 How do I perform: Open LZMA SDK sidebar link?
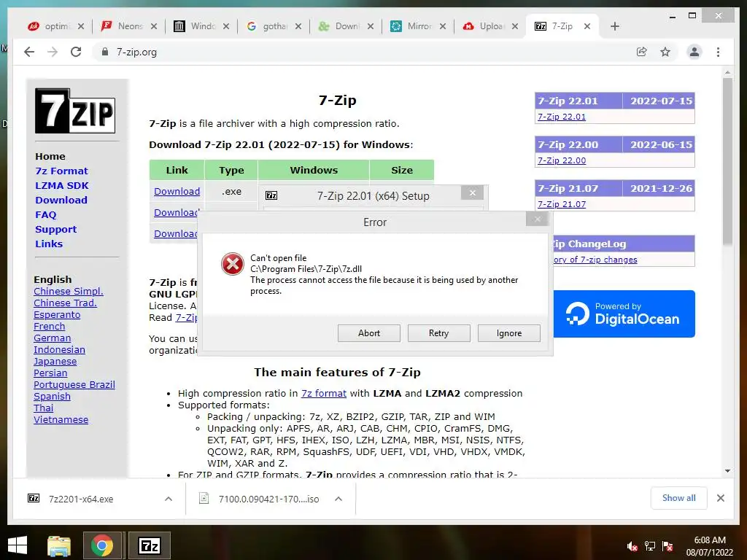tap(62, 186)
